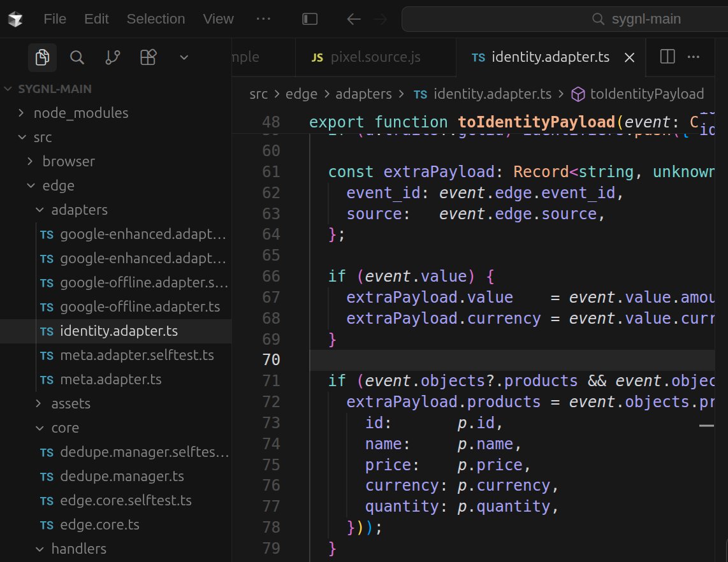
Task: Show additional activity bar views chevron
Action: pos(184,57)
